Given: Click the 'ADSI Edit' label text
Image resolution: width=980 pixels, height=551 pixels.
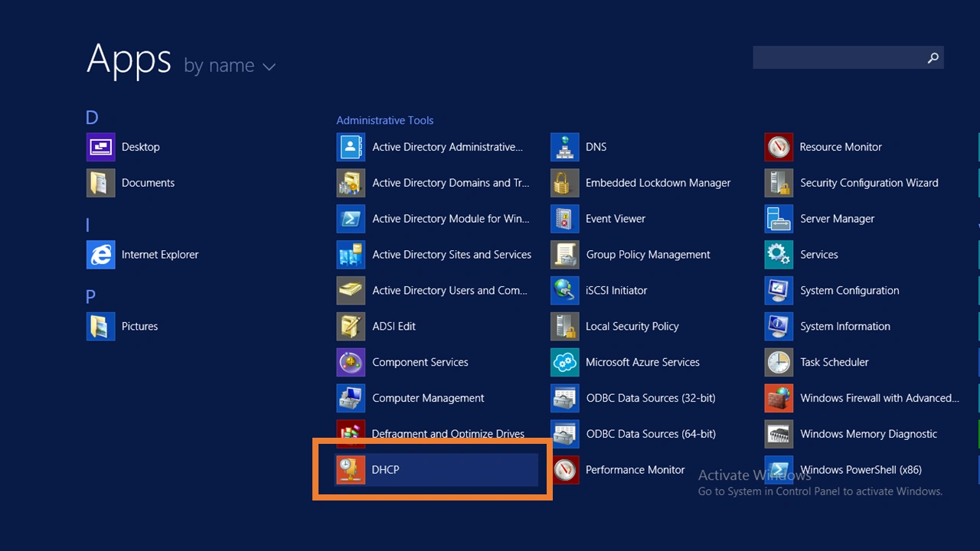Looking at the screenshot, I should (394, 326).
